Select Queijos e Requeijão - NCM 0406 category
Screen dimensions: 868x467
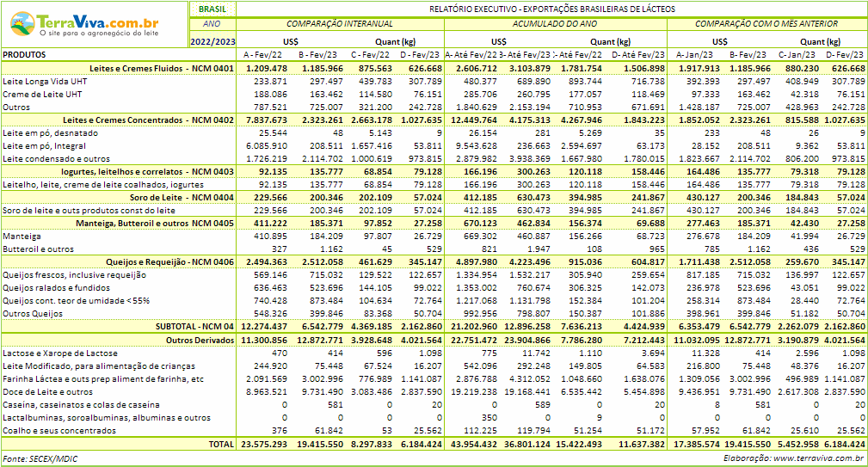pyautogui.click(x=161, y=262)
